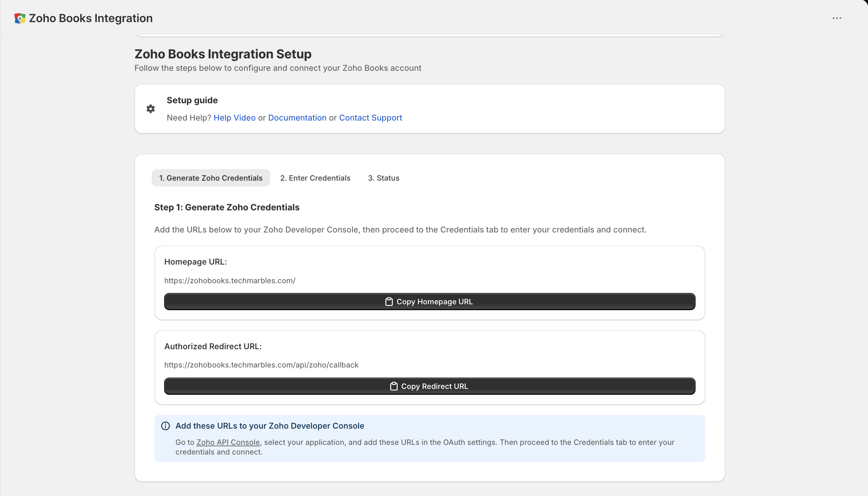The image size is (868, 496).
Task: Click the Zoho Books Integration header title
Action: pos(91,18)
